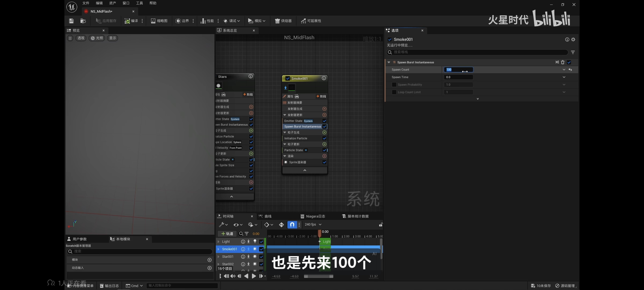Open the 240 fps dropdown
The width and height of the screenshot is (644, 290).
(x=313, y=224)
